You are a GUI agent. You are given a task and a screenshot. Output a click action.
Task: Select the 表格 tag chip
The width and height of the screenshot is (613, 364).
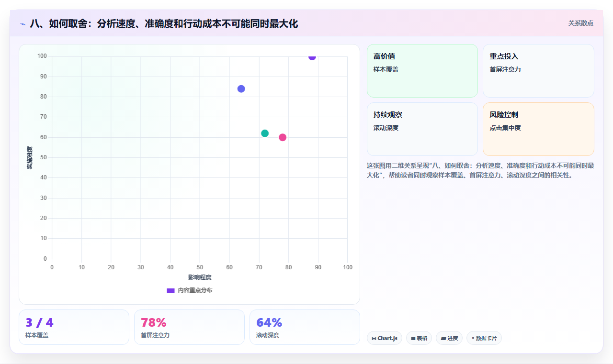[419, 338]
